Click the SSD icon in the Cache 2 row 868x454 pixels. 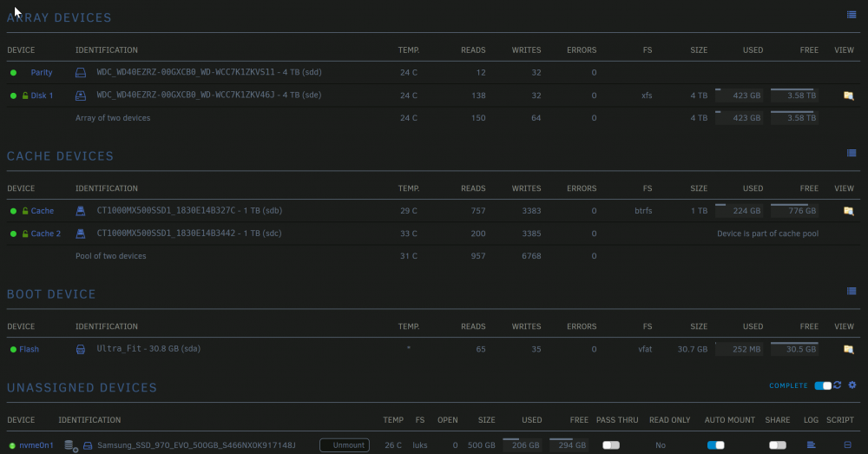pyautogui.click(x=80, y=234)
